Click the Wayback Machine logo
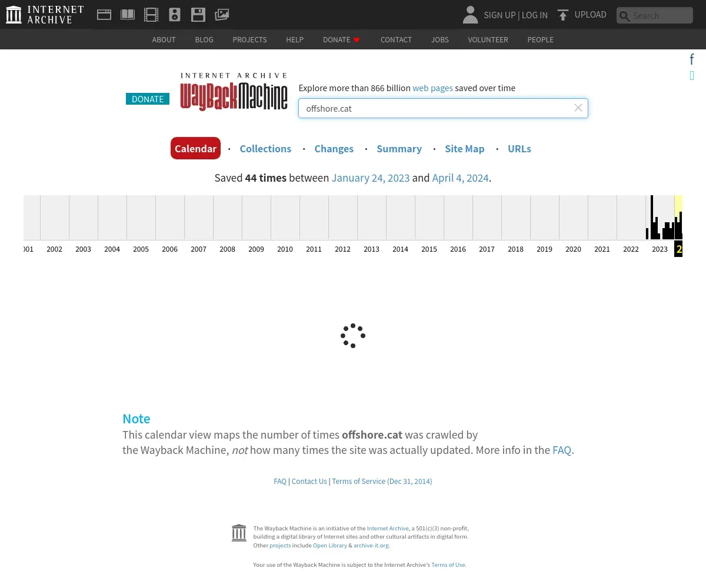 [x=234, y=92]
